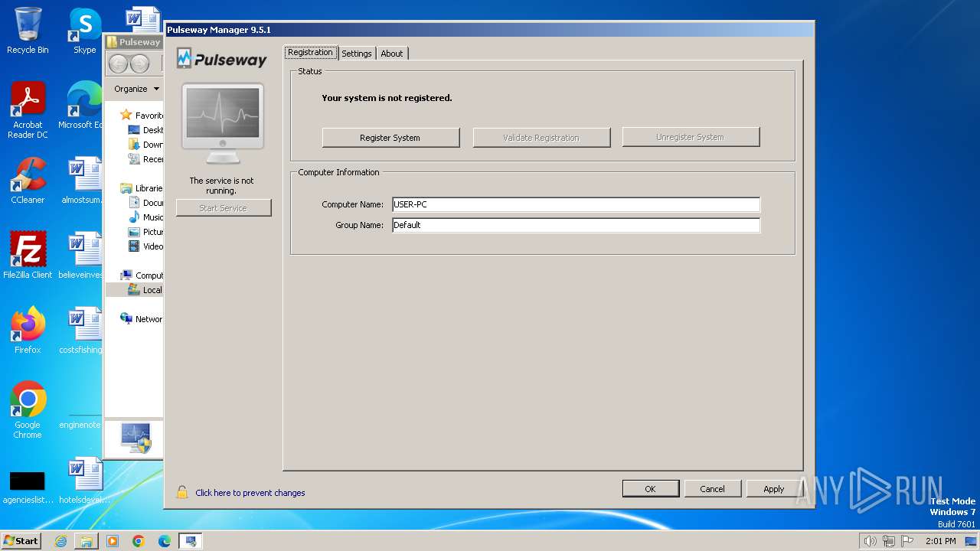Click the Start Service button
980x551 pixels.
tap(224, 208)
